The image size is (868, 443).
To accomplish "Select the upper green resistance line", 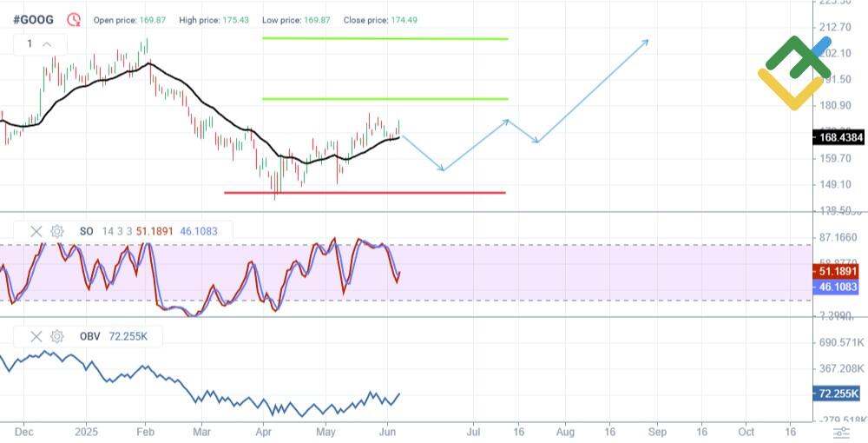I will point(385,38).
